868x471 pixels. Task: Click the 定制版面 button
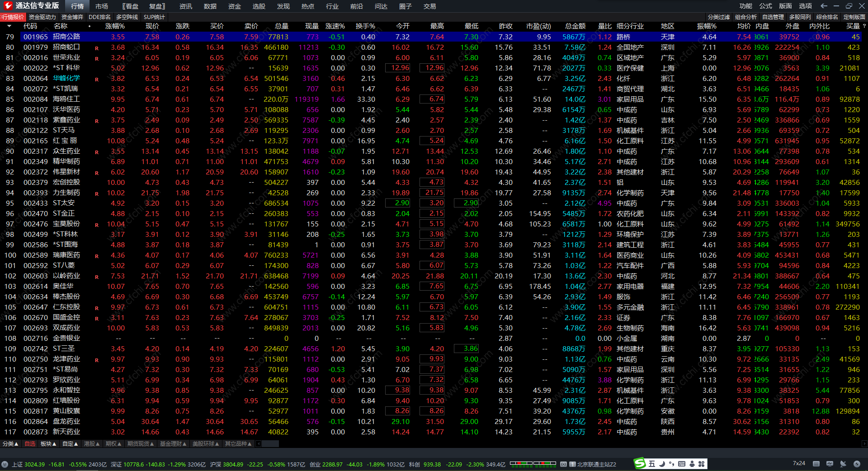[x=854, y=17]
